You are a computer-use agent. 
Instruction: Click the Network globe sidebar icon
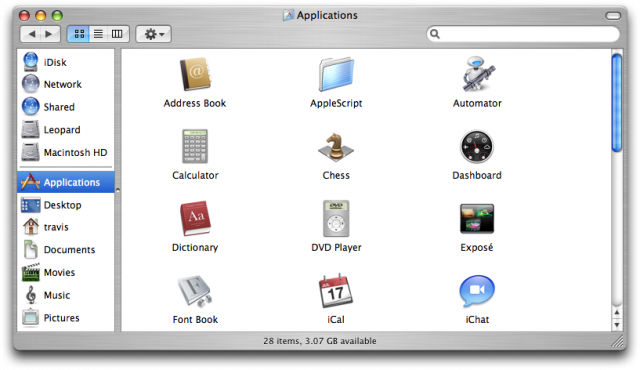[x=31, y=84]
